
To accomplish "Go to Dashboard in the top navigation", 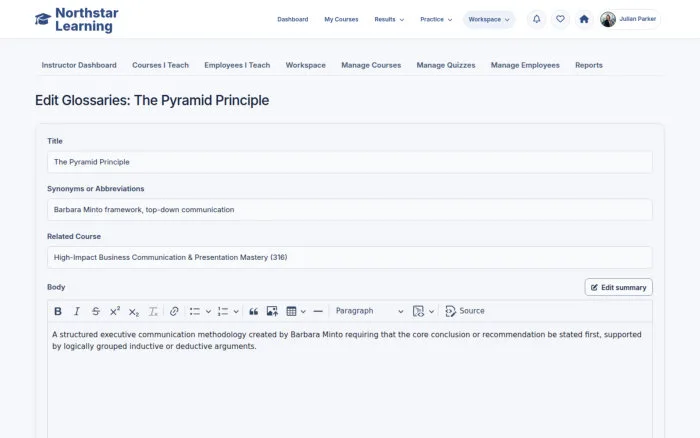I will pos(293,20).
